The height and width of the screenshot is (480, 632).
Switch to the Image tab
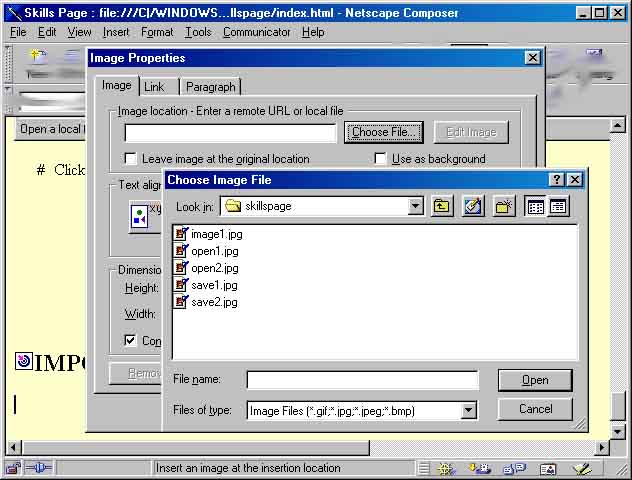tap(116, 85)
